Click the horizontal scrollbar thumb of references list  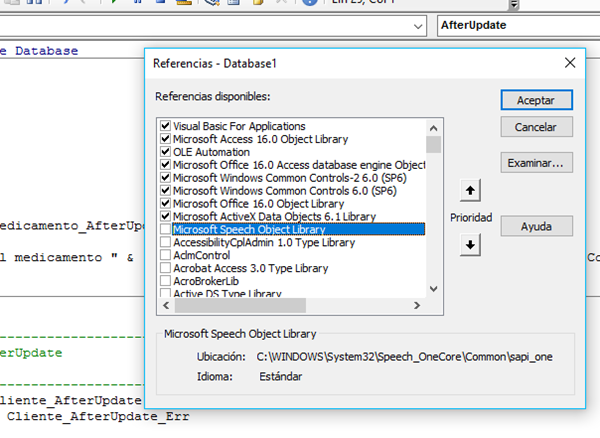click(x=240, y=305)
